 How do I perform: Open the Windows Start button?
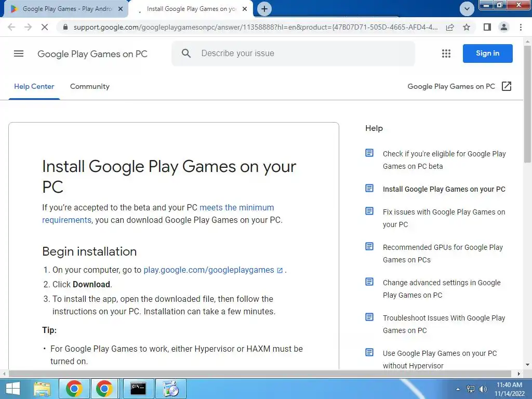point(13,389)
